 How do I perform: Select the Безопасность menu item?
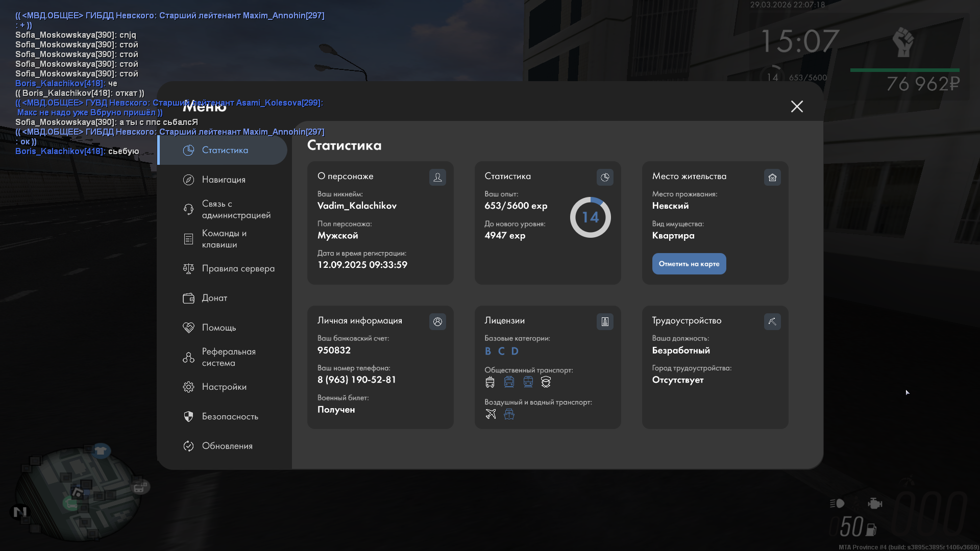[x=230, y=416]
